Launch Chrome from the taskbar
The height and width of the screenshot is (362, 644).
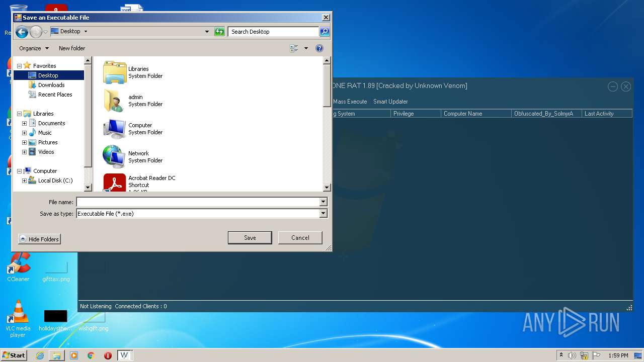(91, 355)
